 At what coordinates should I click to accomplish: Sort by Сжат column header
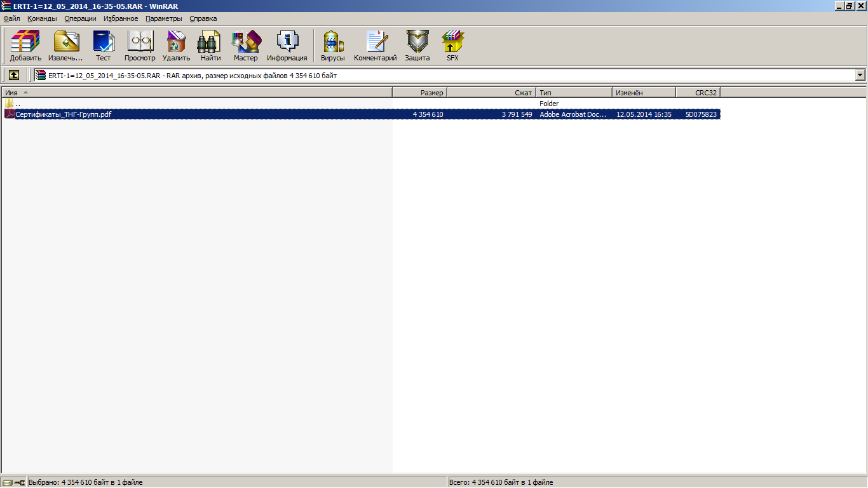tap(492, 93)
